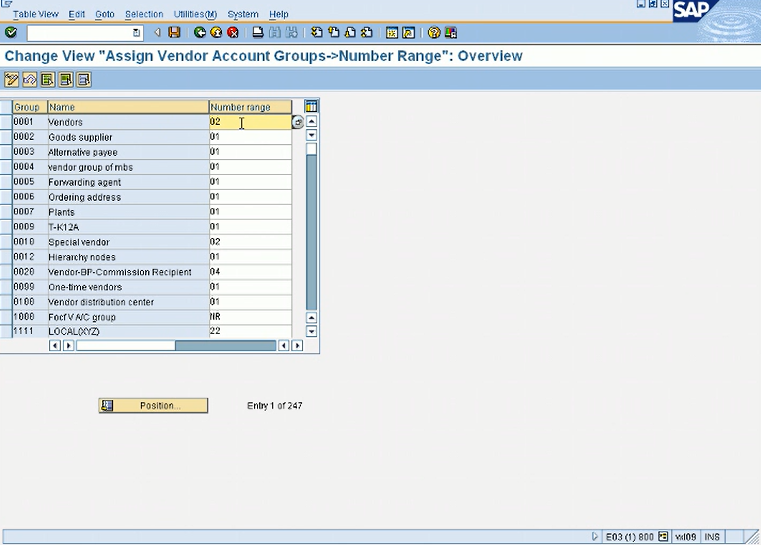
Task: Select the row marker for 0099 One-time vendors
Action: [x=6, y=287]
